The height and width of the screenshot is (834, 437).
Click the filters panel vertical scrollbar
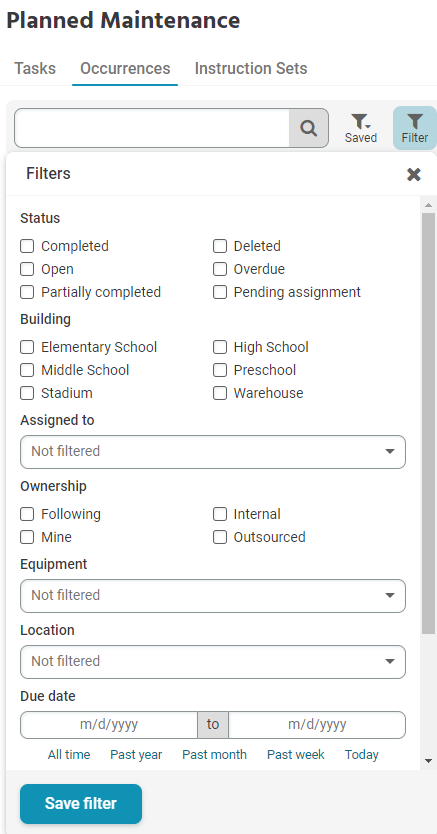click(x=428, y=423)
